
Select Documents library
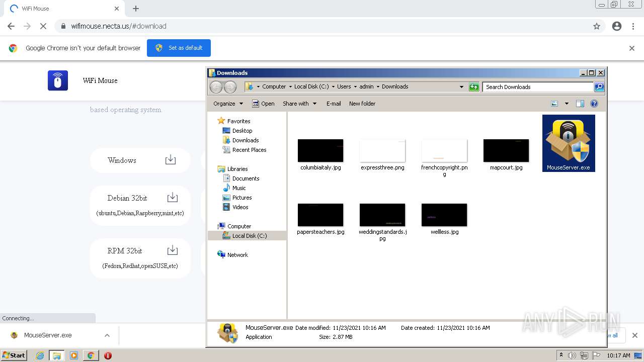click(246, 178)
